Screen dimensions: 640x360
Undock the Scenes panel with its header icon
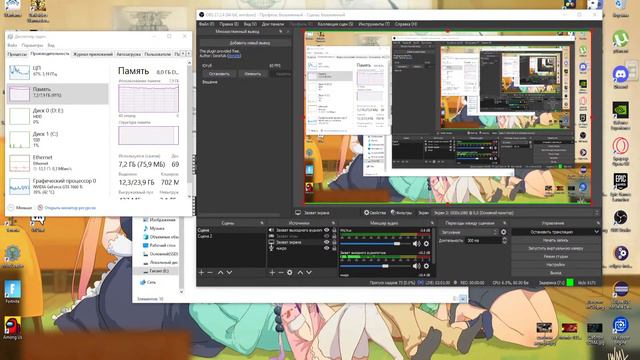(262, 223)
